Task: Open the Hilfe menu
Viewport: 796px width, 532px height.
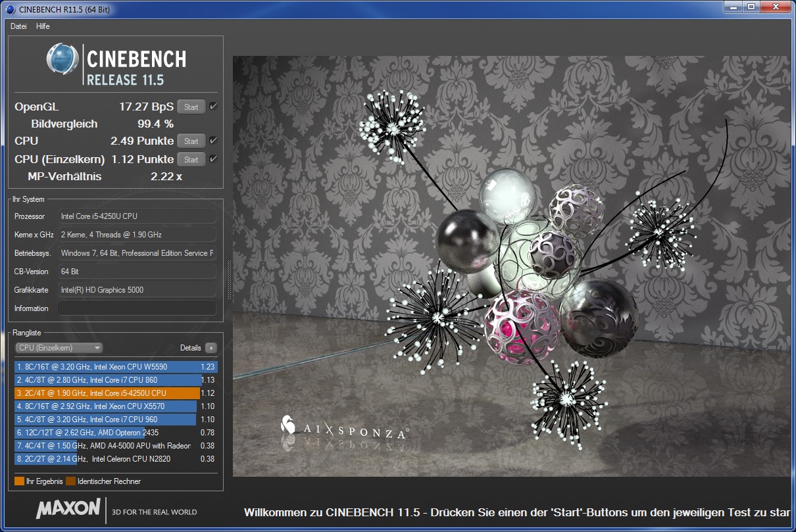Action: click(x=43, y=26)
